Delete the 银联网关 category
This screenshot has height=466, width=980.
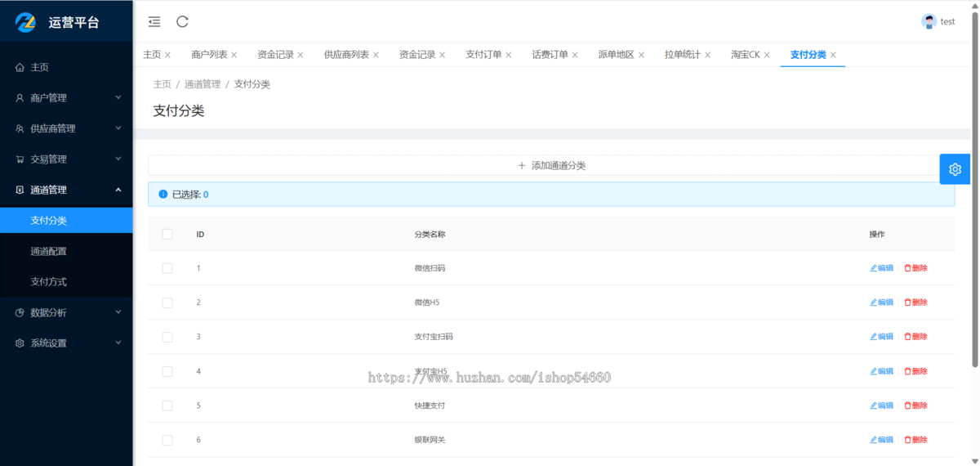click(x=915, y=440)
